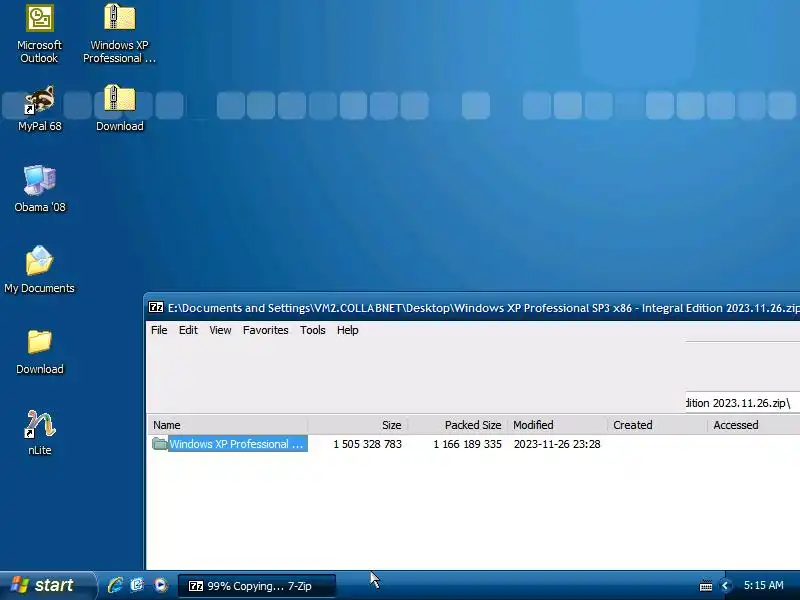Sort list by Created column header
This screenshot has width=800, height=600.
coord(657,425)
